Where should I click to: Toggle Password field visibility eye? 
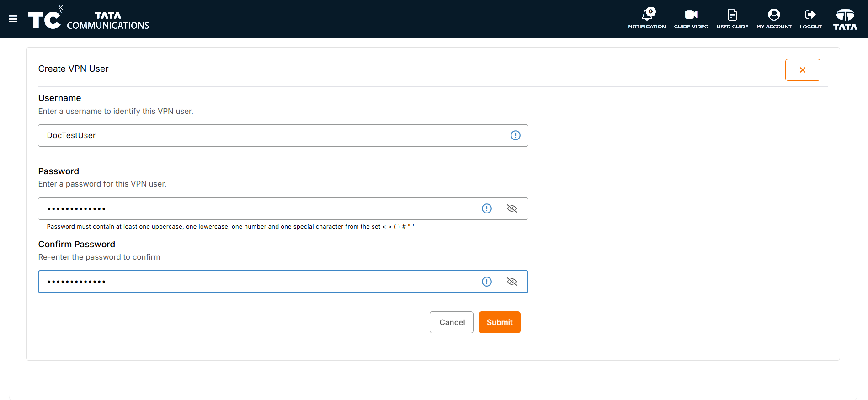(512, 208)
